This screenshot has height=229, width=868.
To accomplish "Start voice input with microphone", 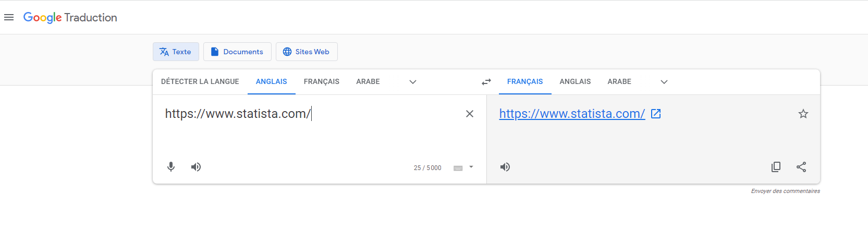I will pyautogui.click(x=171, y=167).
